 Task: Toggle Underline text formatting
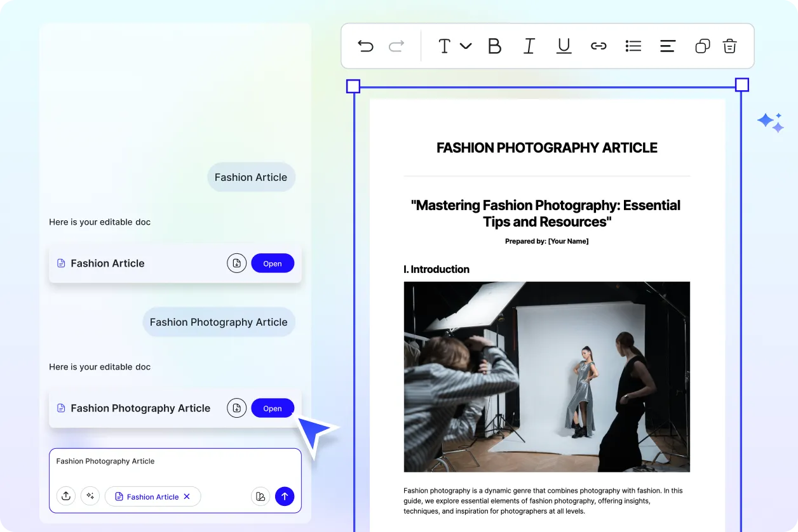pyautogui.click(x=564, y=46)
